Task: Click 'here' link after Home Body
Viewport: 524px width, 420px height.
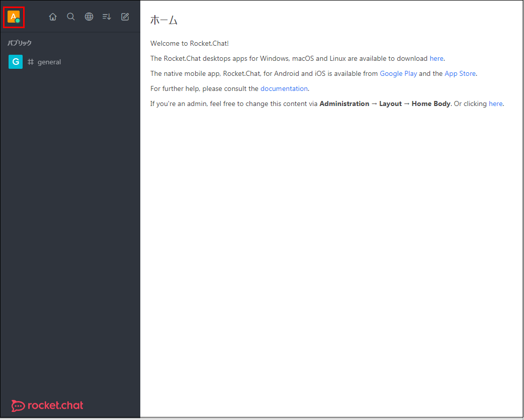Action: (496, 104)
